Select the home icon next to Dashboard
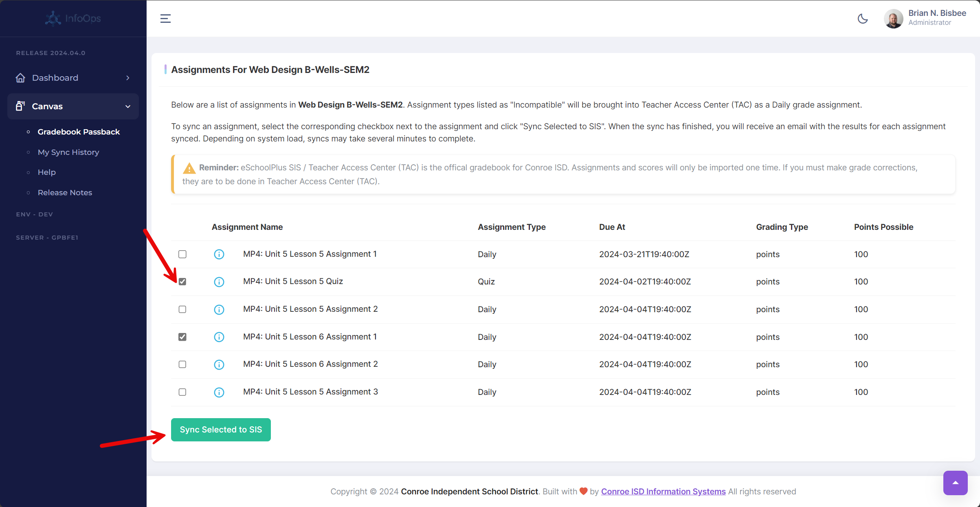Image resolution: width=980 pixels, height=507 pixels. click(20, 77)
